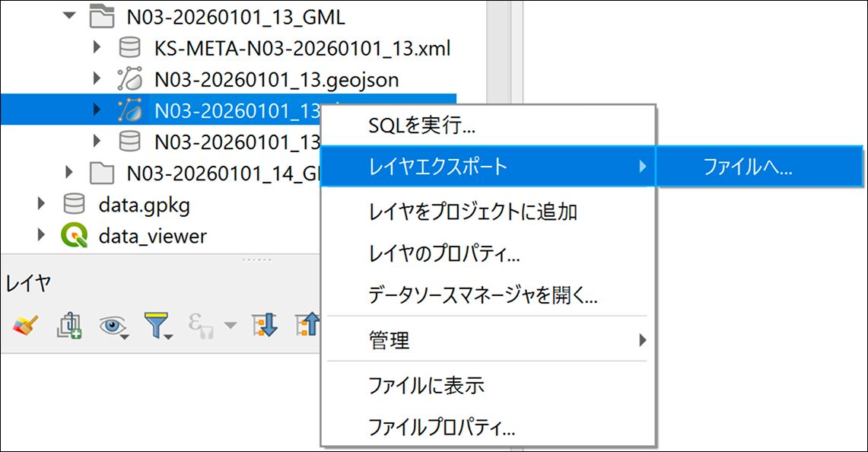Click the expand all icon with down arrow
Viewport: 868px width, 452px height.
pyautogui.click(x=265, y=325)
